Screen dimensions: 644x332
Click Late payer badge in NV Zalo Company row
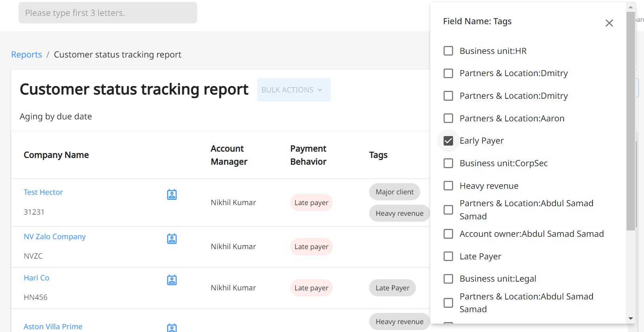click(x=311, y=247)
